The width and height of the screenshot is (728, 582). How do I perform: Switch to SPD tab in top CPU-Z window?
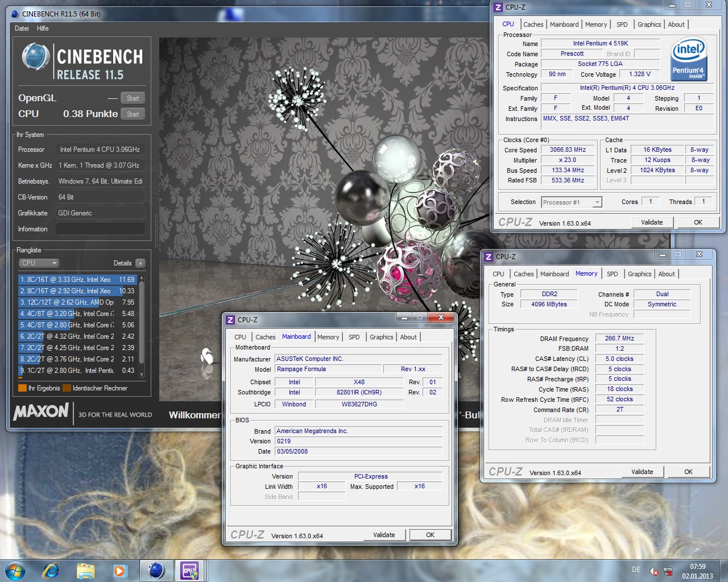point(622,24)
